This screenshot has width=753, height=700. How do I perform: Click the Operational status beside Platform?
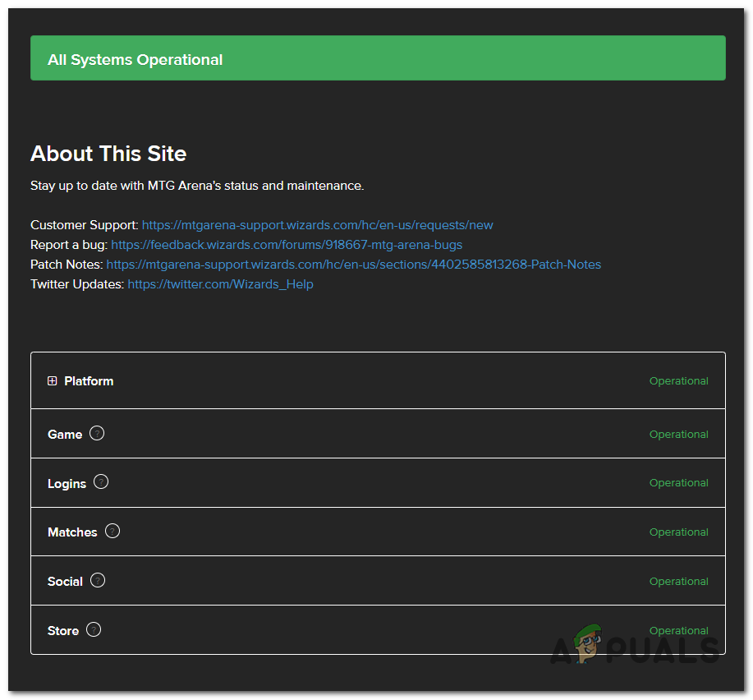(x=678, y=380)
